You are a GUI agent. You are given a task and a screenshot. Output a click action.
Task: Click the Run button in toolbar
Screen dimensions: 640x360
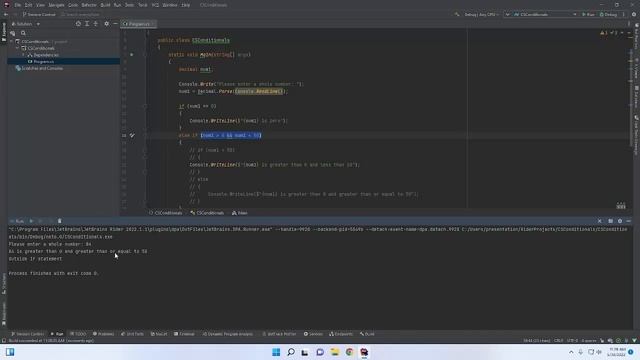click(x=588, y=14)
